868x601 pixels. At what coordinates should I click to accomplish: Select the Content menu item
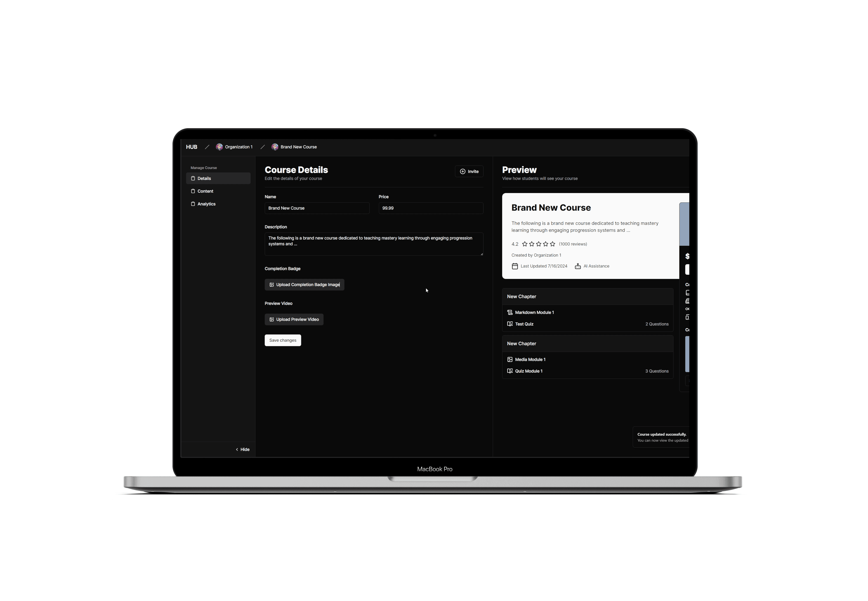point(205,191)
